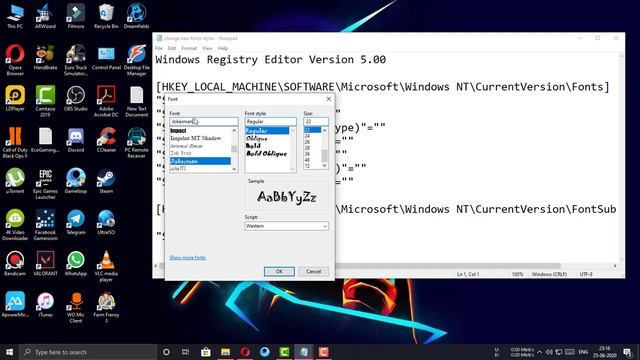Click the Size input field
The image size is (640, 360).
tap(316, 122)
